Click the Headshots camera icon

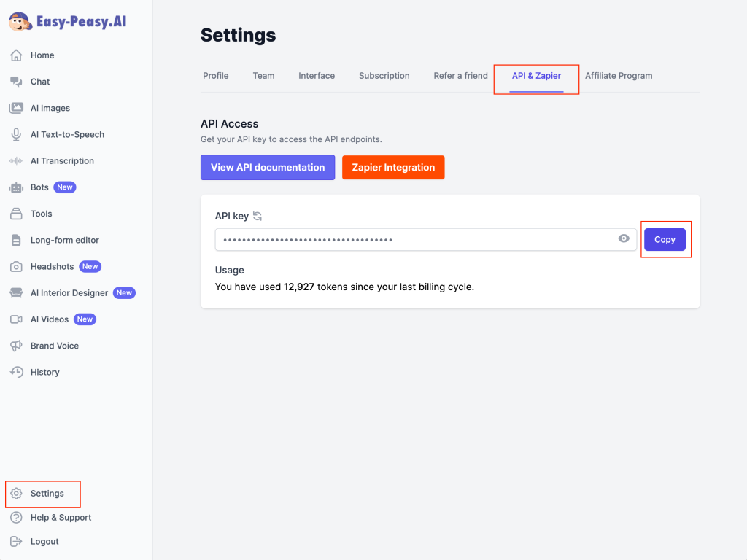[16, 267]
